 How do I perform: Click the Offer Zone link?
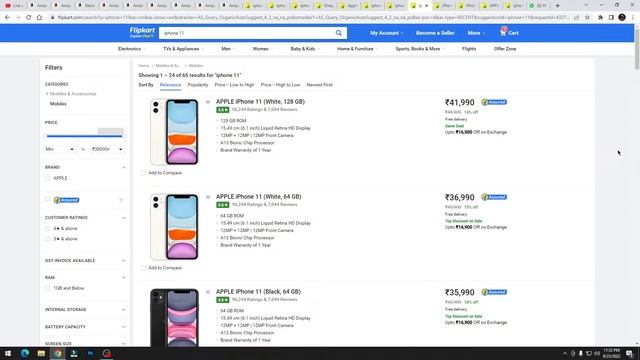(x=505, y=49)
